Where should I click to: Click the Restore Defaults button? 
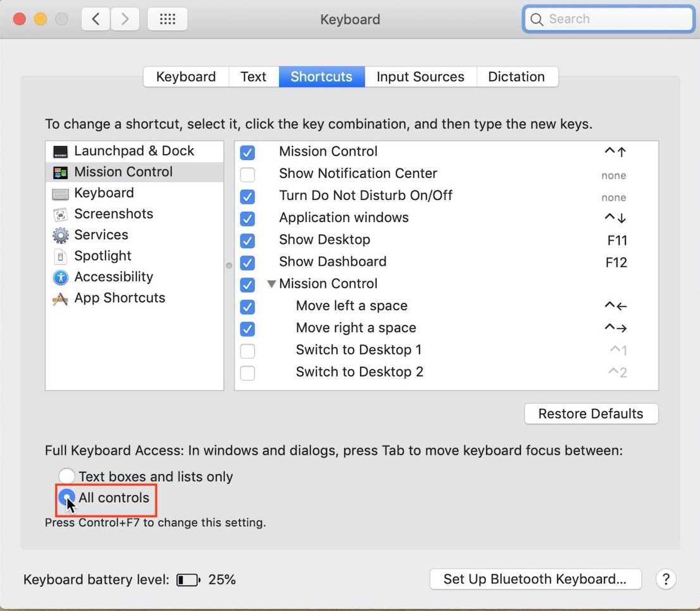click(x=591, y=414)
